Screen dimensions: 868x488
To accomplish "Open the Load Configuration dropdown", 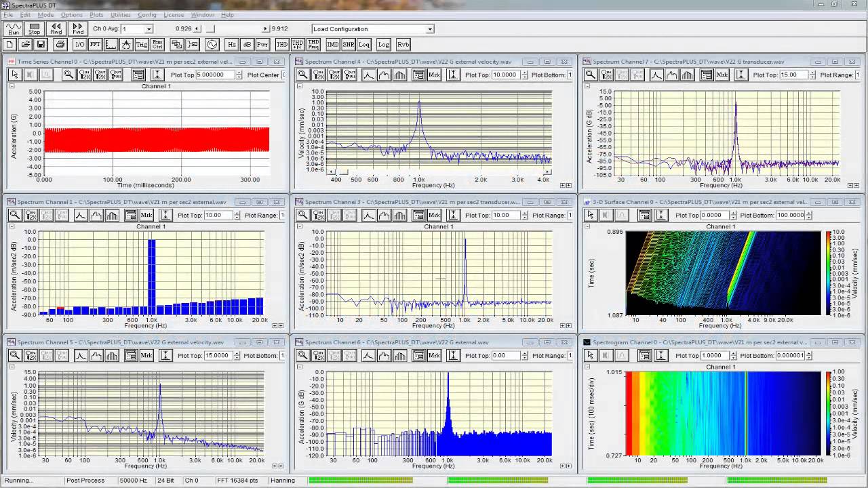I will (429, 29).
